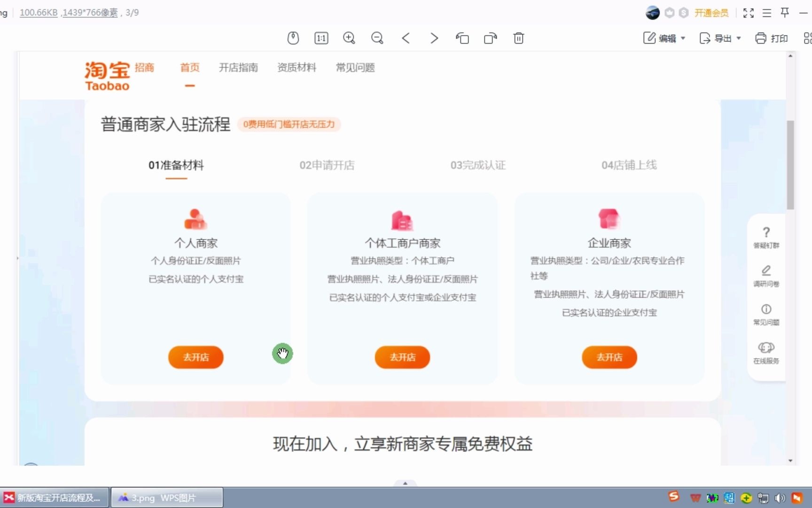Screen dimensions: 812x508
Task: Open the 导出 export dropdown
Action: (720, 38)
